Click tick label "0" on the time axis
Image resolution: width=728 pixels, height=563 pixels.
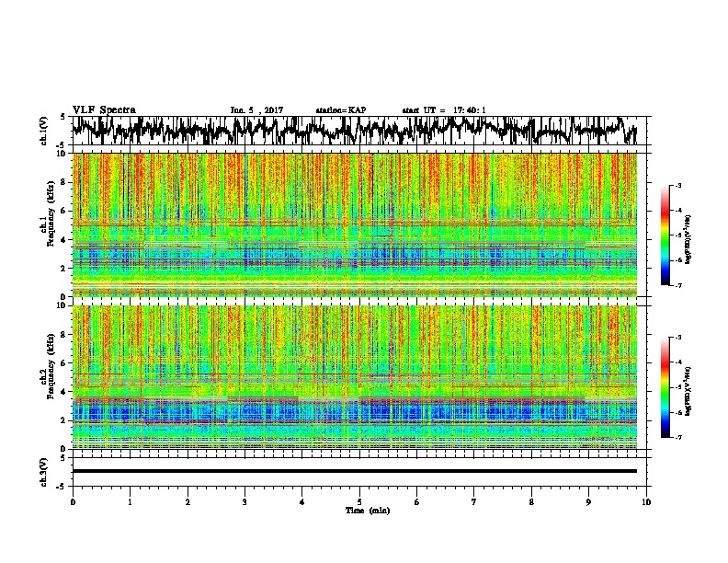73,502
